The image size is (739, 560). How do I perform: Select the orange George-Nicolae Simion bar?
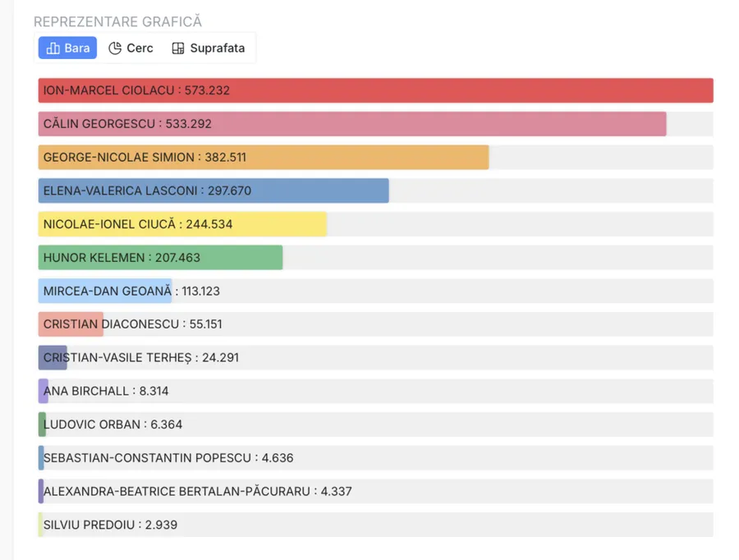(264, 158)
